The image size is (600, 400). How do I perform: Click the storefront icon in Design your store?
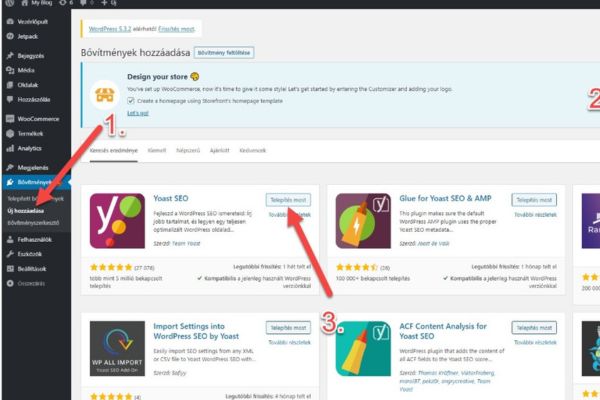tap(104, 95)
